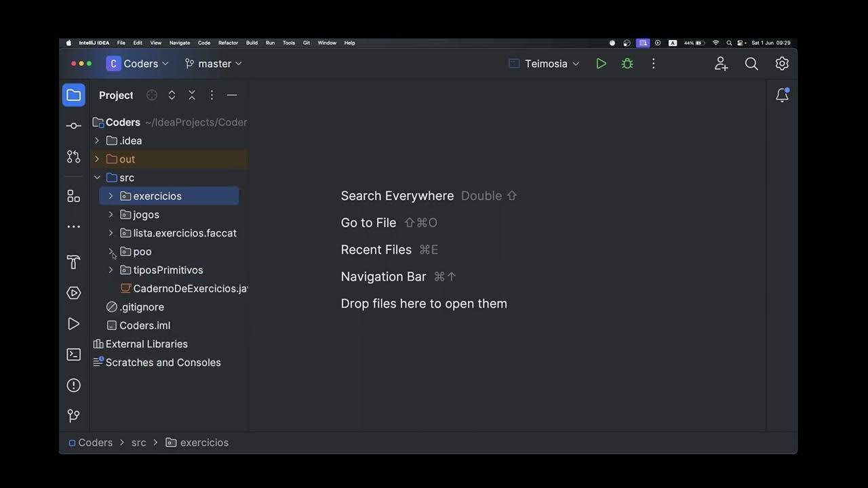This screenshot has height=488, width=868.
Task: Open the Git tool window
Action: [x=74, y=415]
